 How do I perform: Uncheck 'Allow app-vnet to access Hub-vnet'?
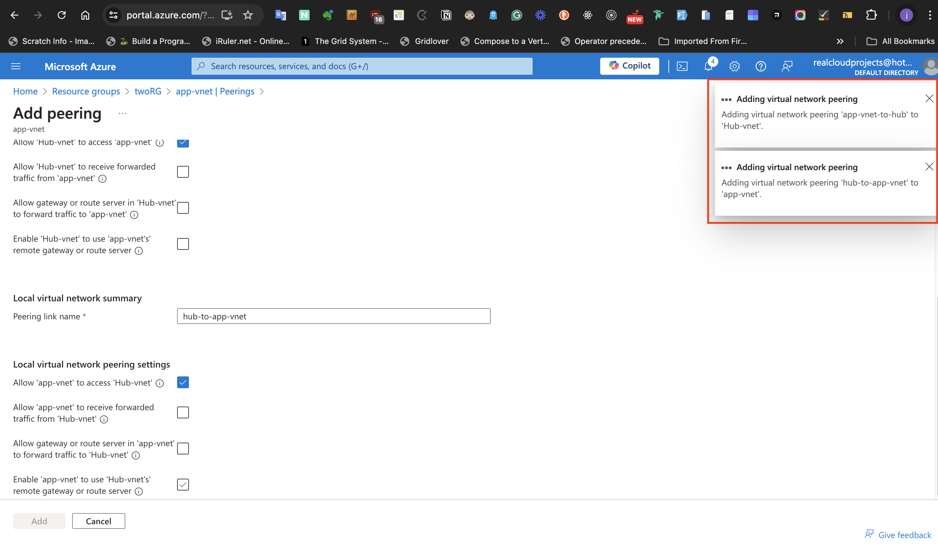coord(183,382)
